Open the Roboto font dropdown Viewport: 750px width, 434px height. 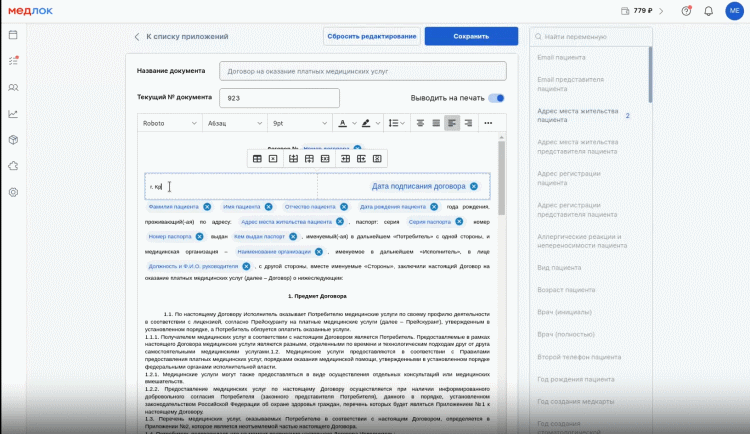point(169,123)
